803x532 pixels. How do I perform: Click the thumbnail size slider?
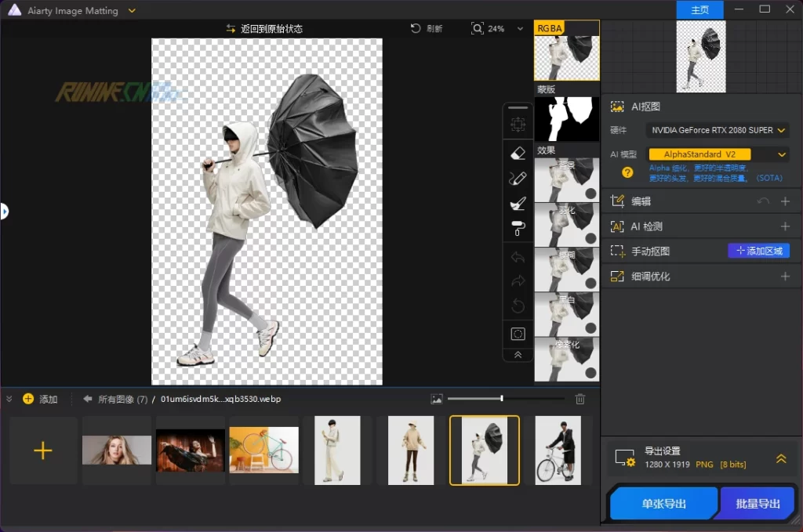click(502, 399)
